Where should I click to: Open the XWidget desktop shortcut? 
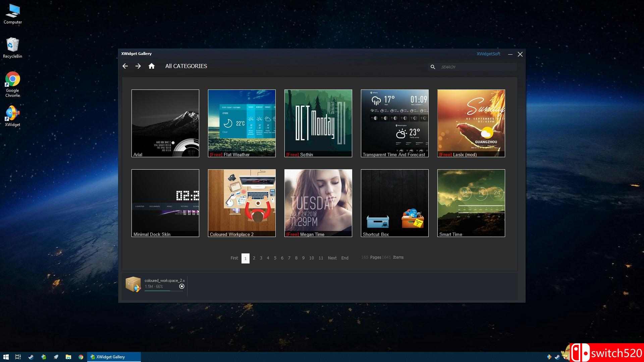click(x=13, y=116)
